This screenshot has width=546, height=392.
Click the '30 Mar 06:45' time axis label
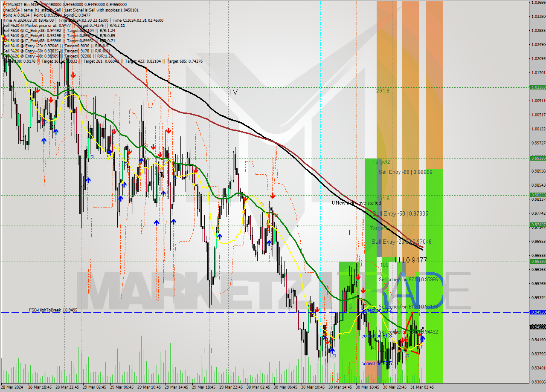point(285,387)
